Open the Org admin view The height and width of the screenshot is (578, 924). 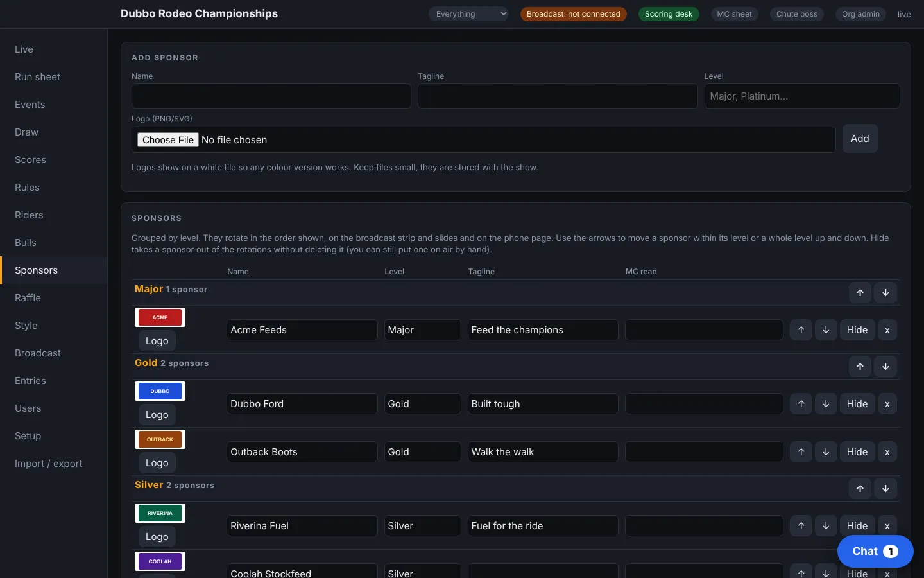pos(860,14)
